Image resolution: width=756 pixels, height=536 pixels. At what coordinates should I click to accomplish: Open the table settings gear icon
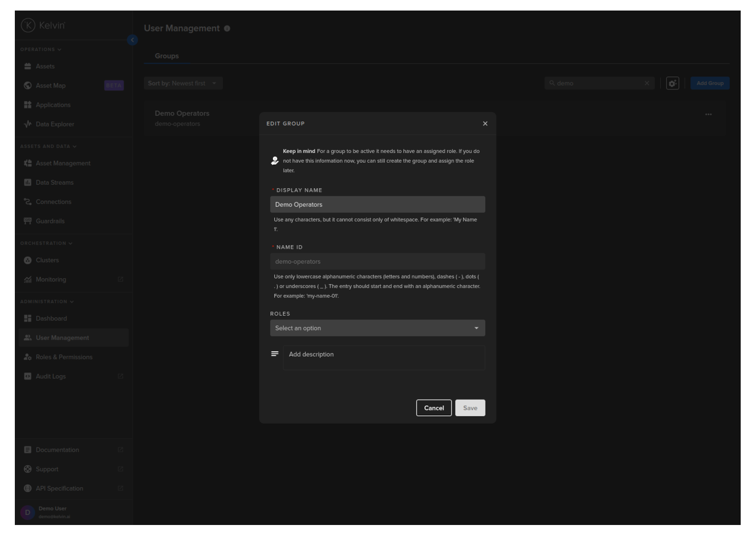(672, 83)
